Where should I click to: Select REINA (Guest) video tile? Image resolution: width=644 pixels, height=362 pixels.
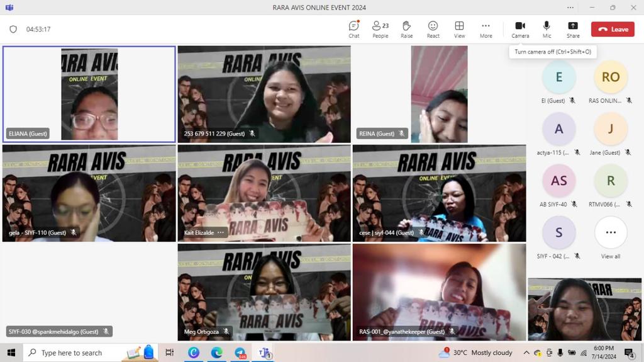[439, 94]
